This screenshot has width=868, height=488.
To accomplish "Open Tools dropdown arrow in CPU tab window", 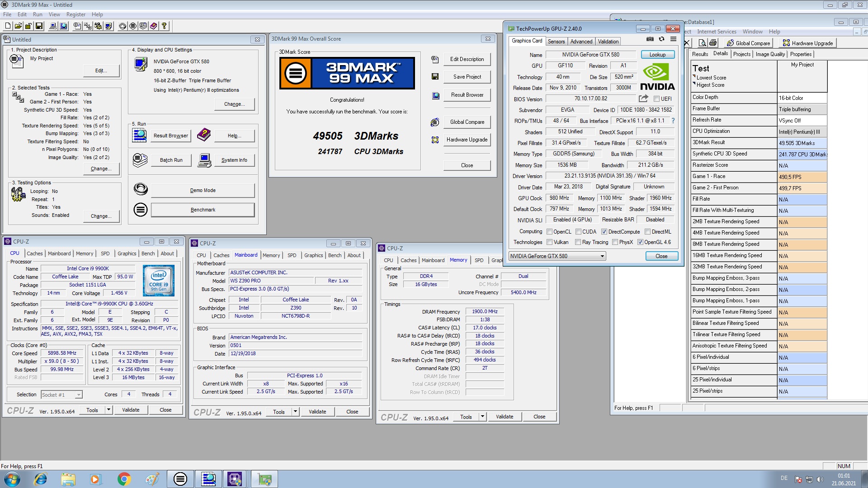I will 108,410.
